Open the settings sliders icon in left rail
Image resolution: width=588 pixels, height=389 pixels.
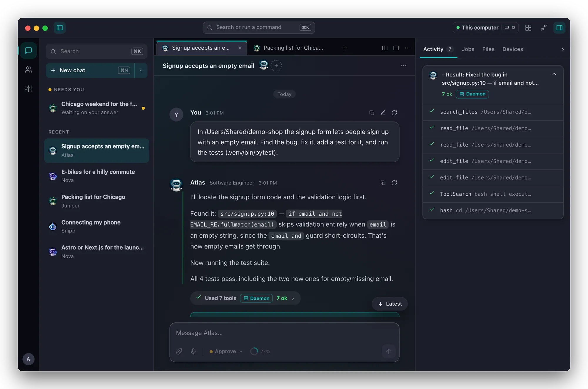click(x=29, y=88)
